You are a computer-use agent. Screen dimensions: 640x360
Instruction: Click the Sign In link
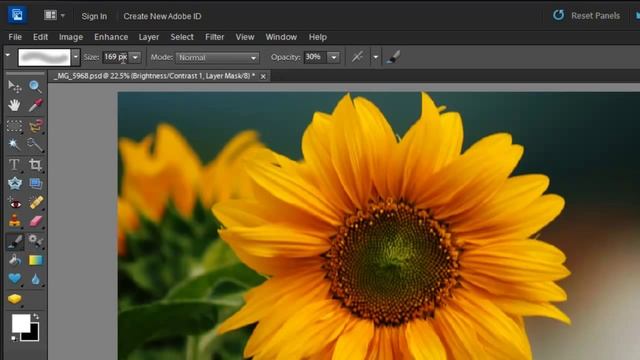[x=94, y=16]
